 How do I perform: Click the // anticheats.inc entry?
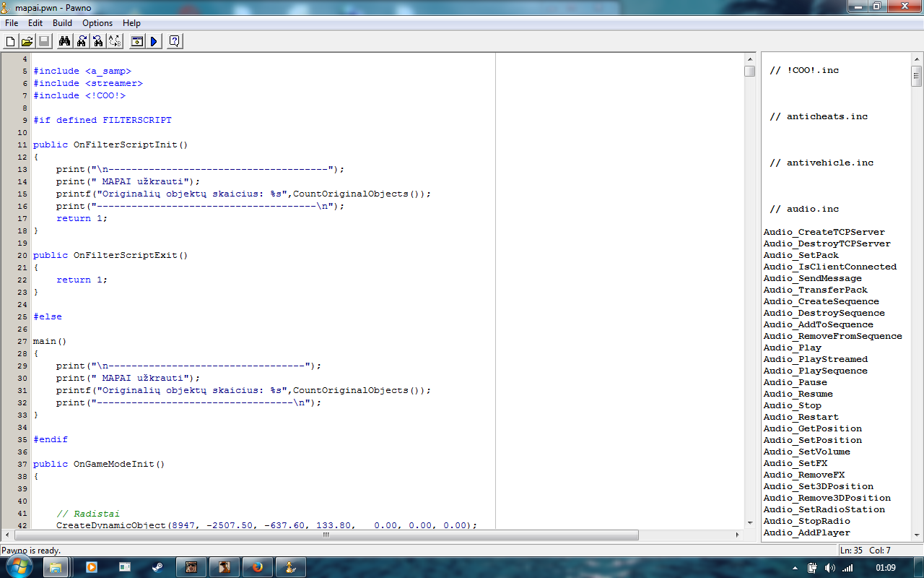coord(819,116)
